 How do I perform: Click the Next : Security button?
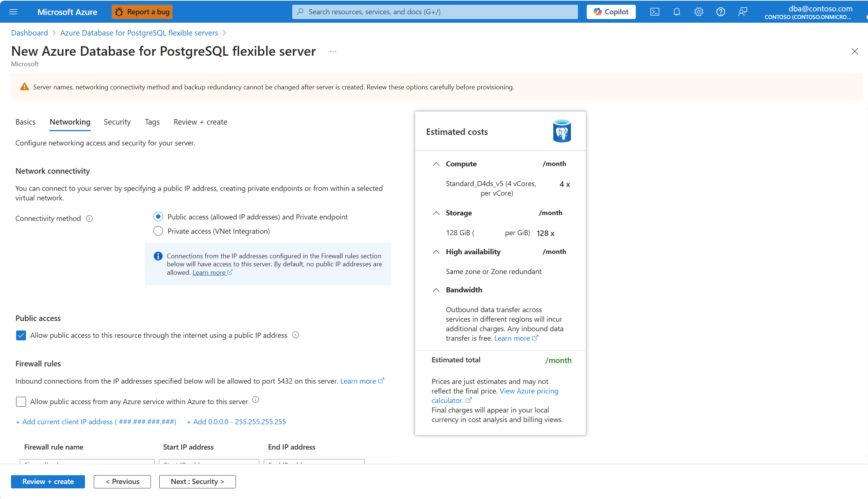197,481
